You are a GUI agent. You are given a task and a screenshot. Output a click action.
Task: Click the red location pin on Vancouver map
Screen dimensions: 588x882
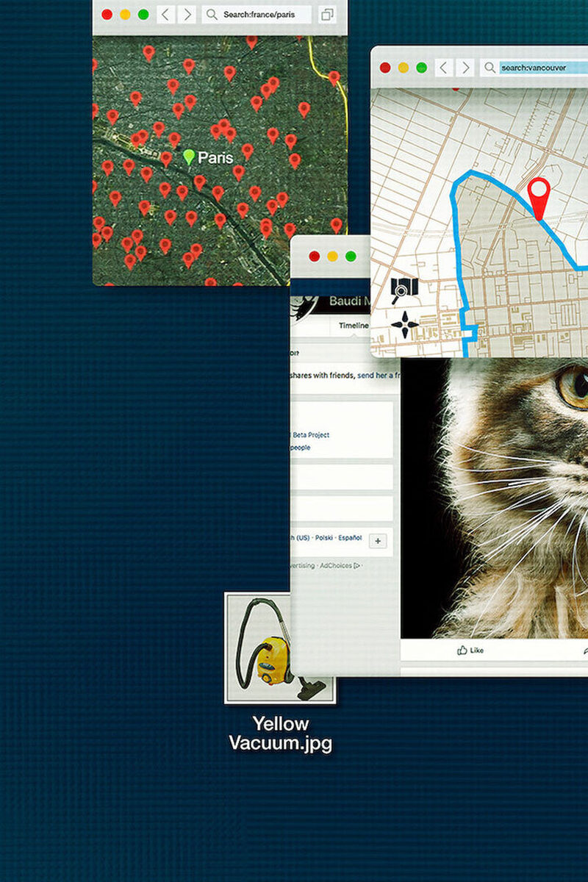[539, 196]
